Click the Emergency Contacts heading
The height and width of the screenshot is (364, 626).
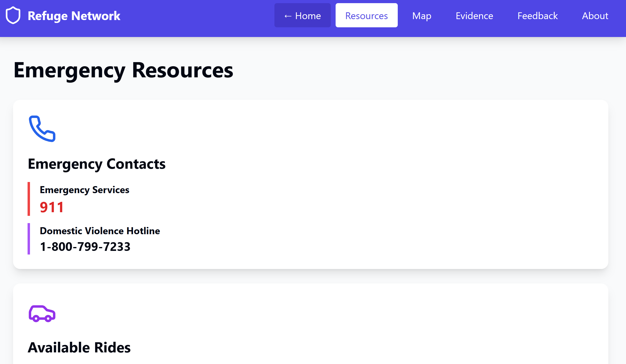coord(96,164)
